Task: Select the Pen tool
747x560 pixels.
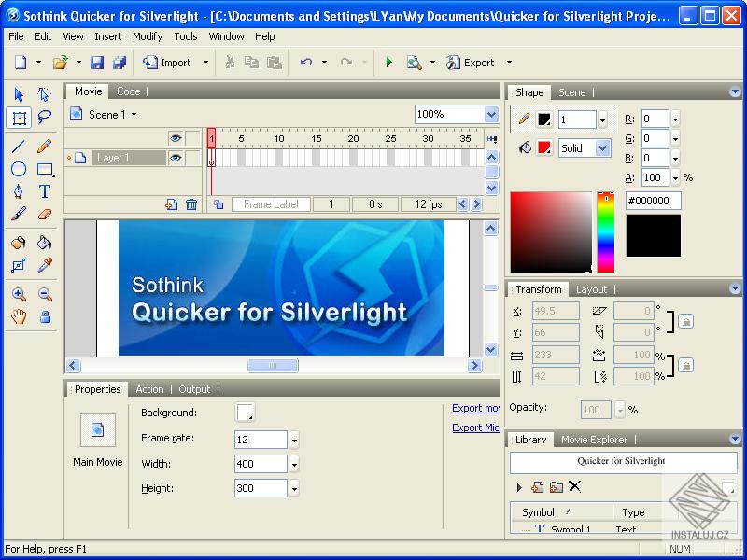Action: coord(20,191)
